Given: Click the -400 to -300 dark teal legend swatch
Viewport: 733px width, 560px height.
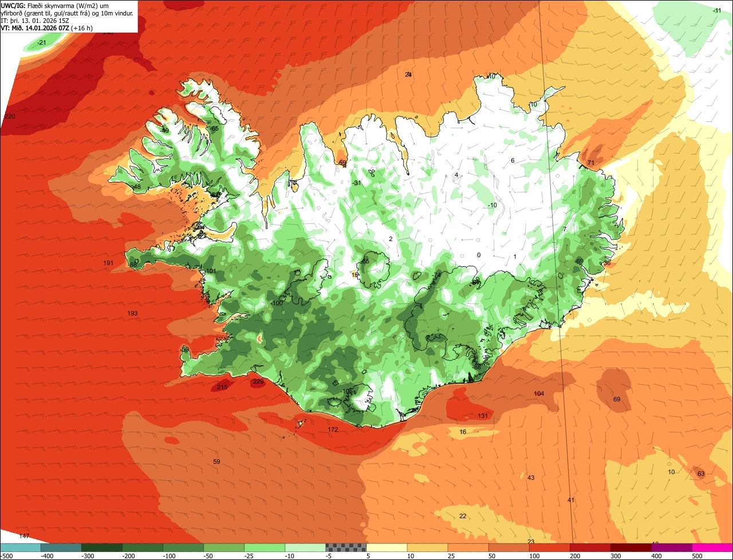Looking at the screenshot, I should (61, 547).
